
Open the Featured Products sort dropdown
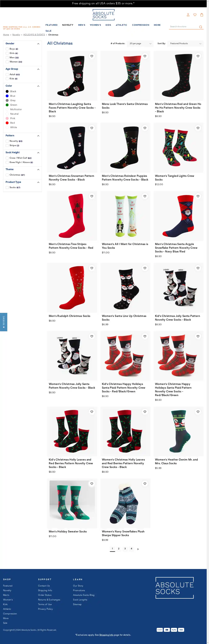[185, 44]
